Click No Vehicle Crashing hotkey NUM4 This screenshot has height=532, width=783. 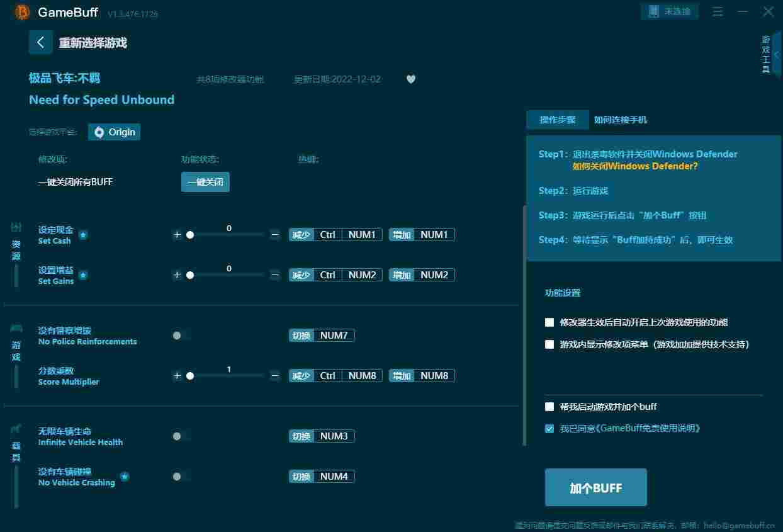[322, 477]
